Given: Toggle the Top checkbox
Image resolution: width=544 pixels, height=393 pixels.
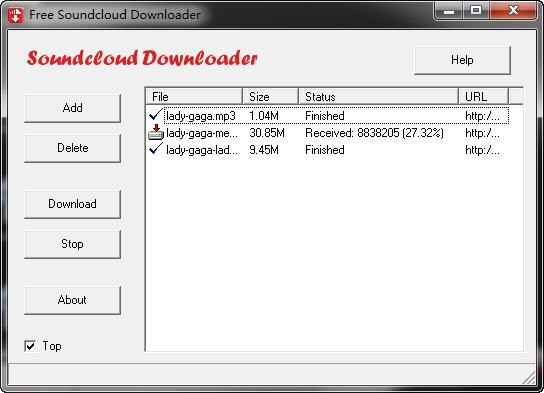Looking at the screenshot, I should click(30, 346).
